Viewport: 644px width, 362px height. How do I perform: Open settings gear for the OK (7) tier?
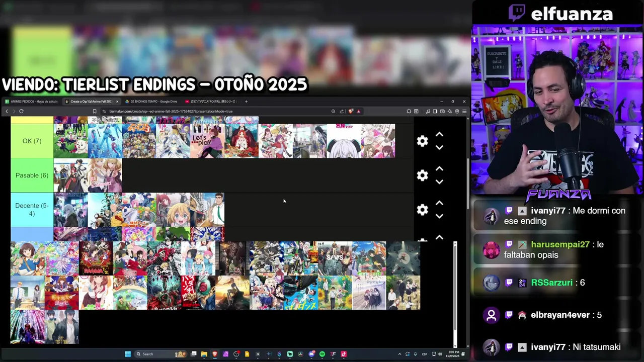422,141
